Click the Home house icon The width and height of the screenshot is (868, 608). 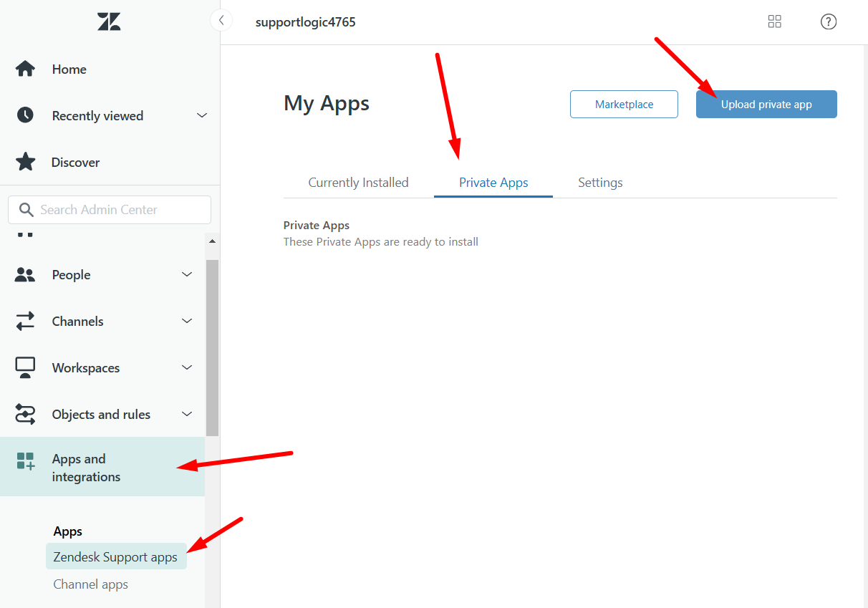click(25, 69)
